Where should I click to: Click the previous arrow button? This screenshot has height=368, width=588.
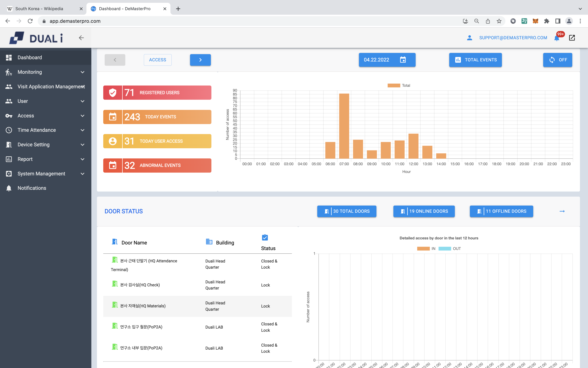[x=115, y=60]
